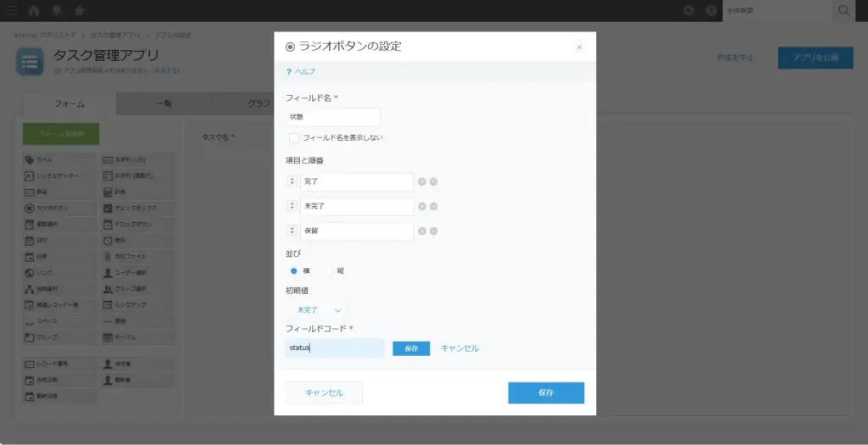868x445 pixels.
Task: Add an item after 完了 row
Action: [422, 181]
